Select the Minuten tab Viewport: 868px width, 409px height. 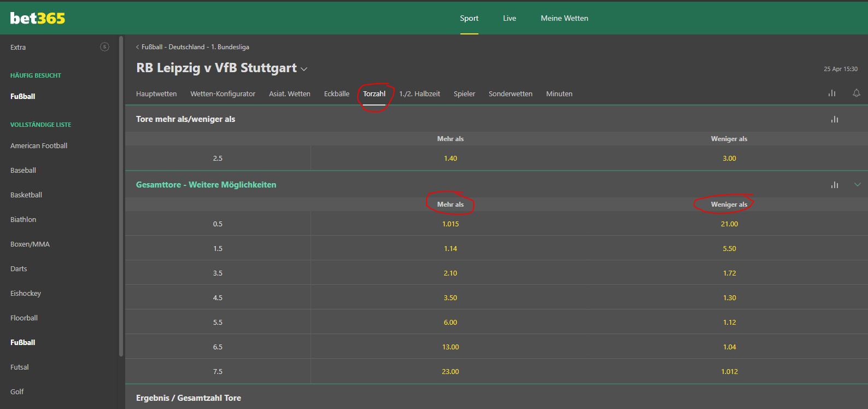(x=559, y=94)
